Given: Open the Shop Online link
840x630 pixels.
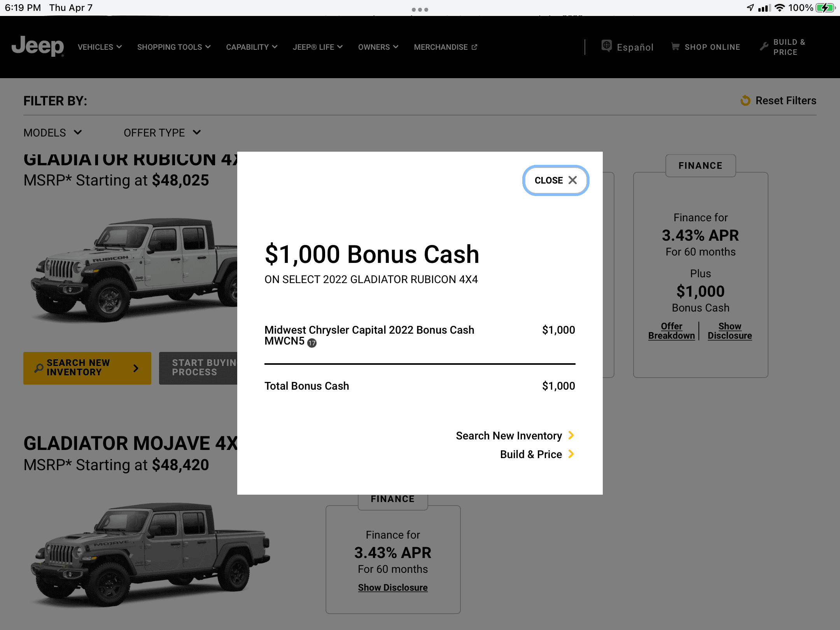Looking at the screenshot, I should point(712,47).
